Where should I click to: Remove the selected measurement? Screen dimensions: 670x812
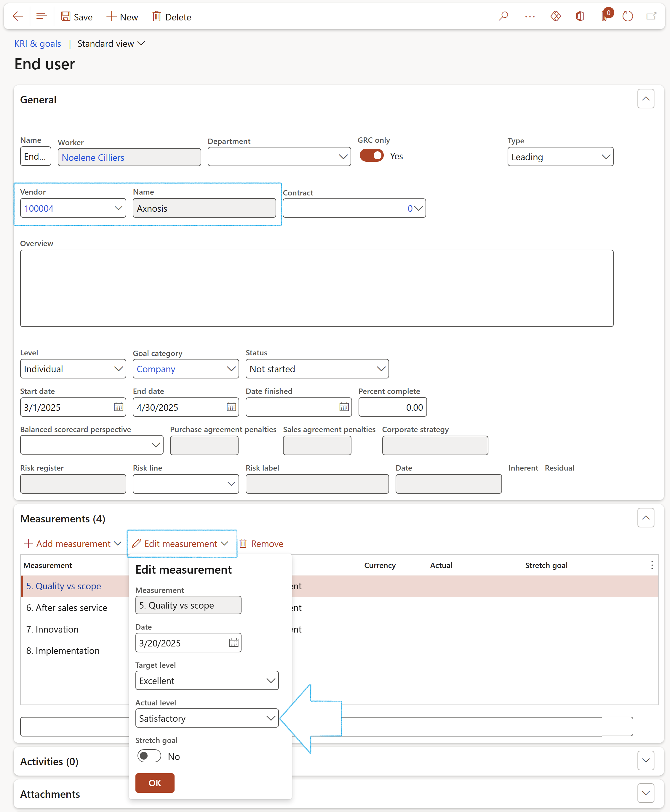tap(261, 544)
